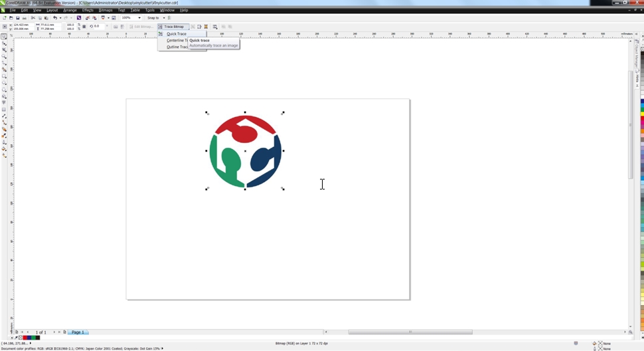This screenshot has height=351, width=644.
Task: Click the Undo arrow
Action: coord(54,18)
